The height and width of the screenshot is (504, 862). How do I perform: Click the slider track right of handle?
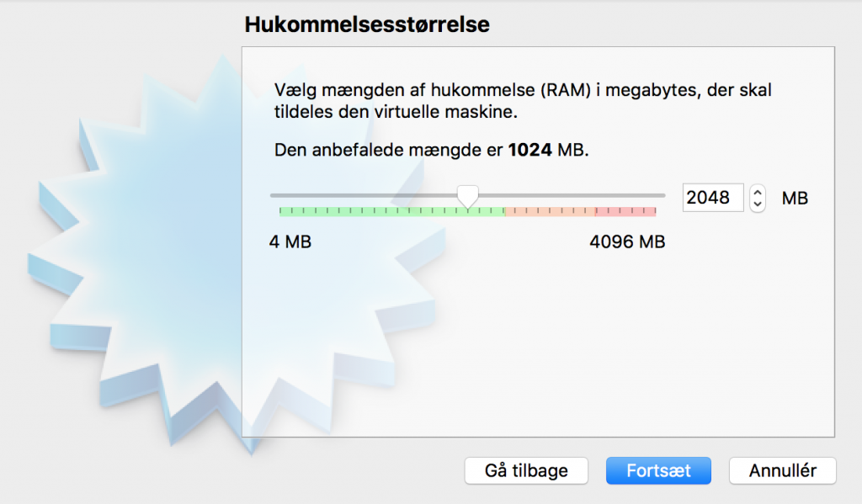click(572, 195)
